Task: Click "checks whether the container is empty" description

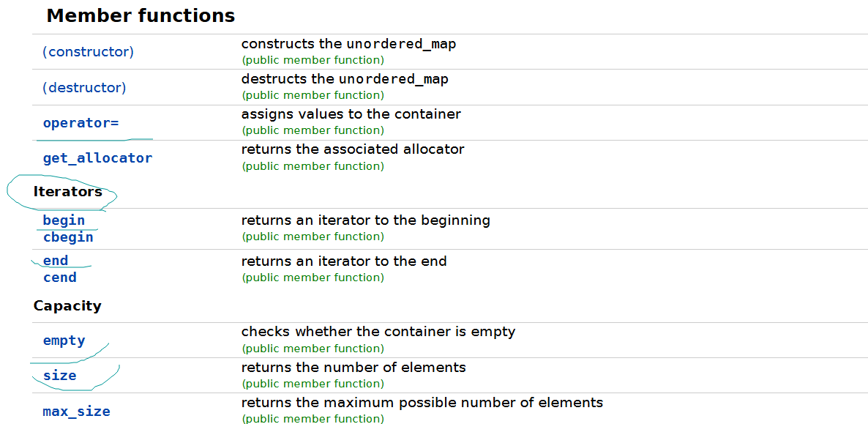Action: (x=378, y=332)
